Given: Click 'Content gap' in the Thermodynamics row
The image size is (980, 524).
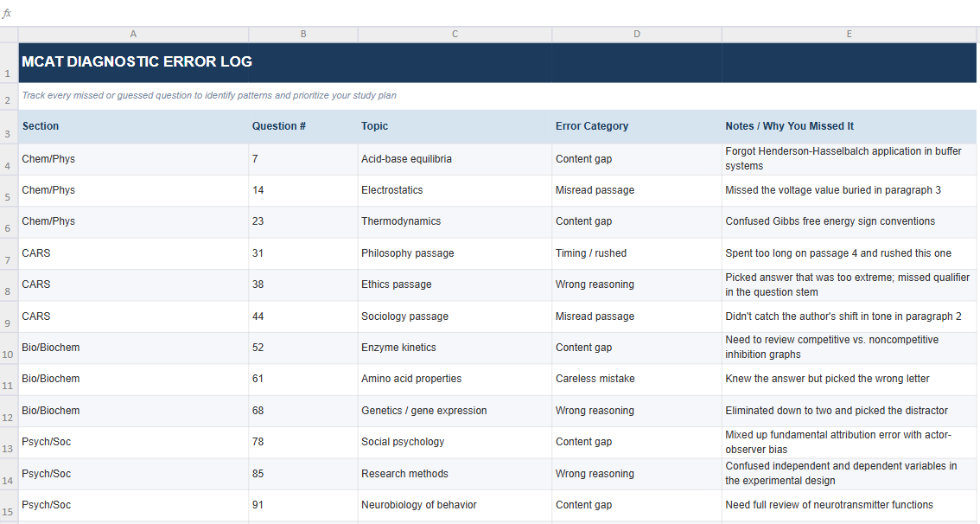Looking at the screenshot, I should (637, 222).
